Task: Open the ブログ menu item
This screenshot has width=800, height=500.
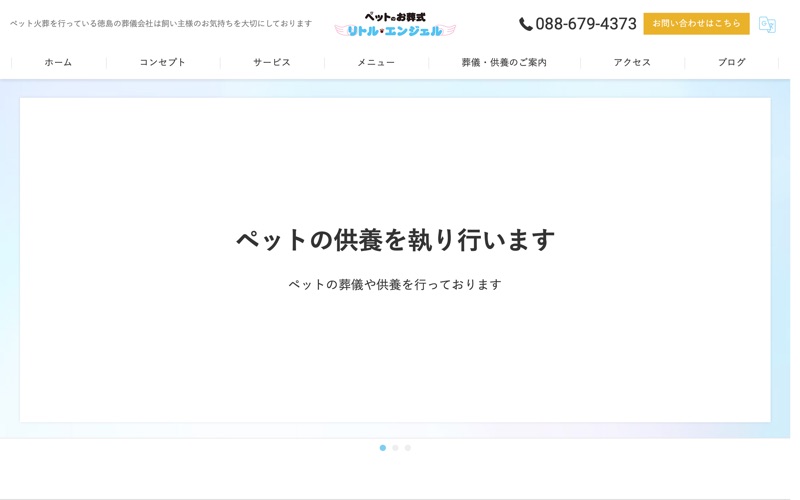Action: click(732, 62)
